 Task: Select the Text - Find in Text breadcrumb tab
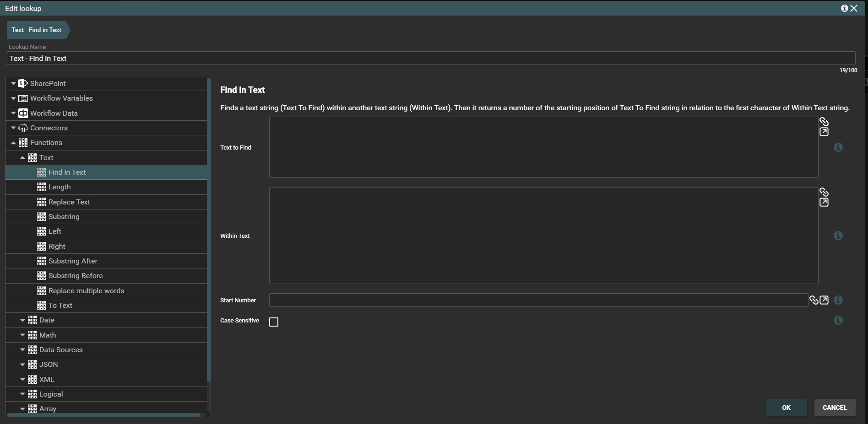(37, 30)
